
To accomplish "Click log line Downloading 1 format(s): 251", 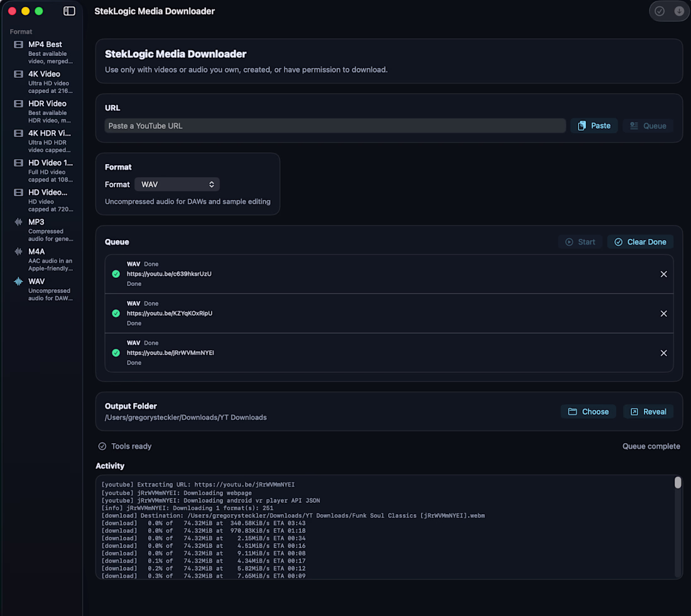I will 187,508.
